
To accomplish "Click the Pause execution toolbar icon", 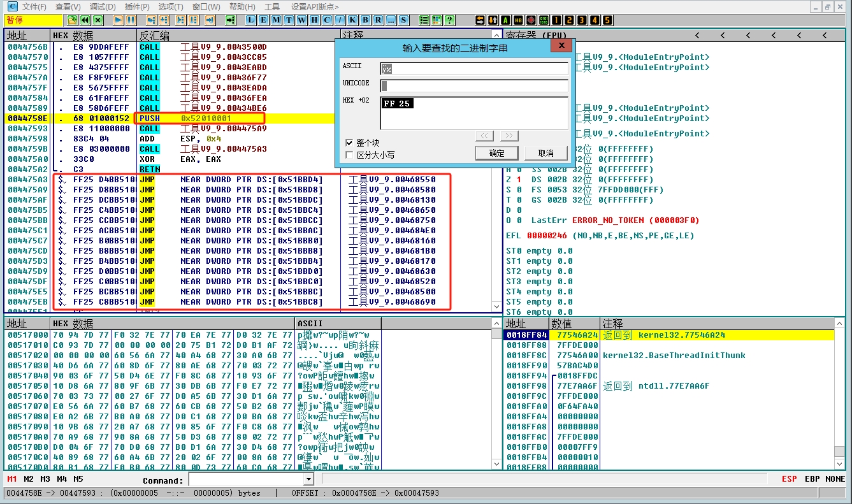I will [130, 20].
